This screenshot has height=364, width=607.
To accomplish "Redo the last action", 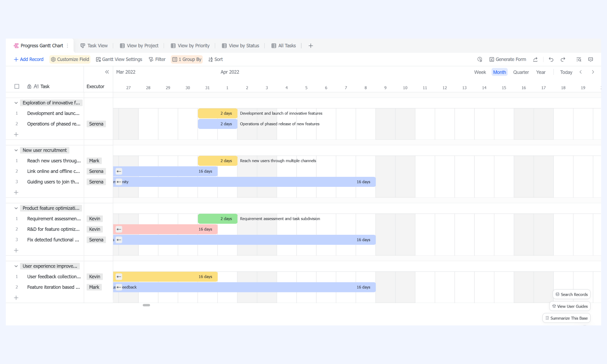I will [x=563, y=59].
